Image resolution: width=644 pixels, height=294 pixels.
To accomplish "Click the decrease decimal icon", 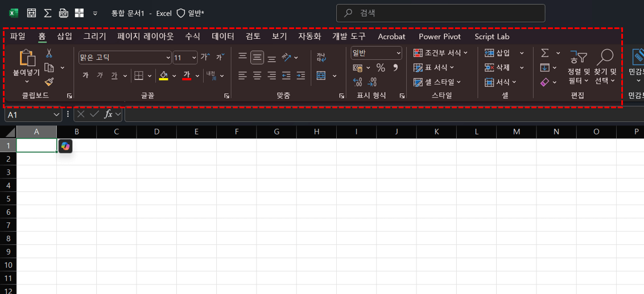I will coord(372,82).
